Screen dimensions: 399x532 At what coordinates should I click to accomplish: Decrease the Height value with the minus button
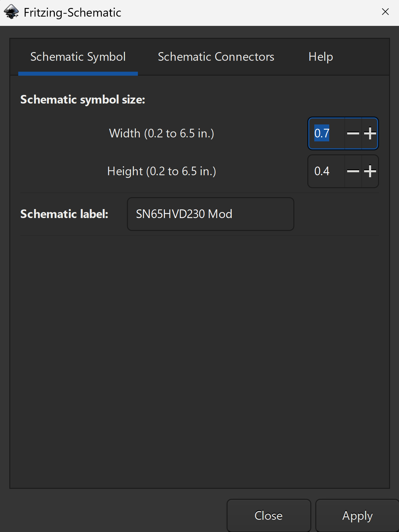(x=353, y=171)
